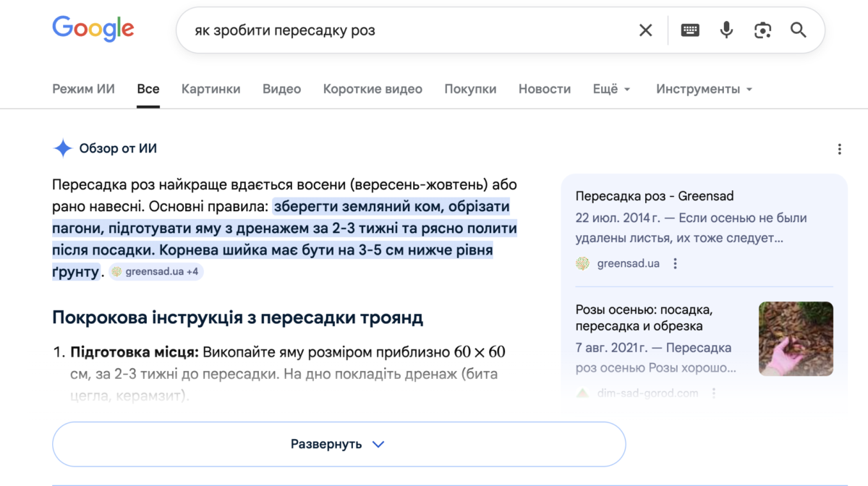Open greensad.ua +4 sources chip
Screen dimensions: 868x486
[x=156, y=273]
